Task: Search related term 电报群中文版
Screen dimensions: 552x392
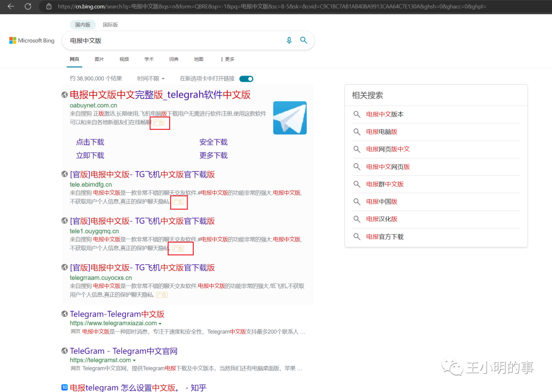Action: [x=385, y=184]
